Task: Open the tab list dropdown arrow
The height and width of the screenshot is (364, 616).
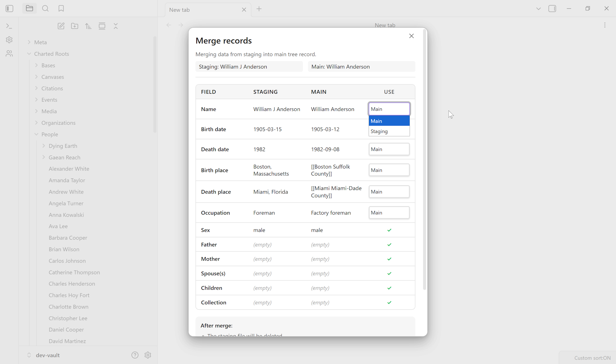Action: (539, 9)
